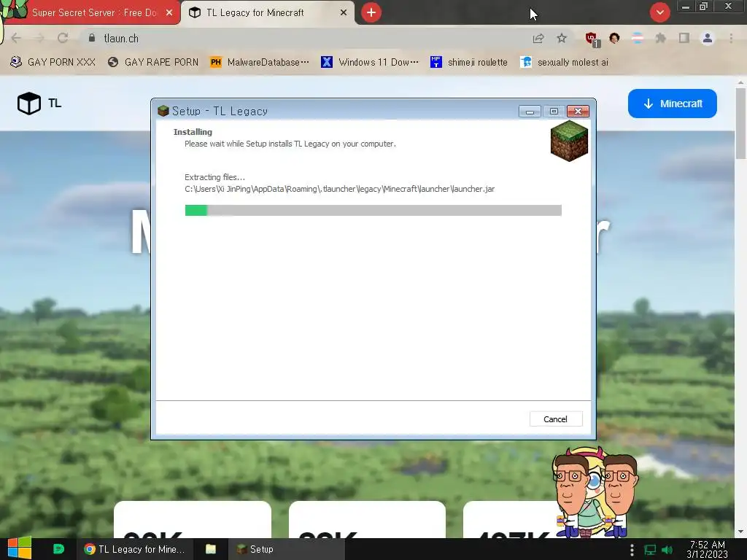Click the share page icon in address bar
Image resolution: width=747 pixels, height=560 pixels.
coord(538,38)
